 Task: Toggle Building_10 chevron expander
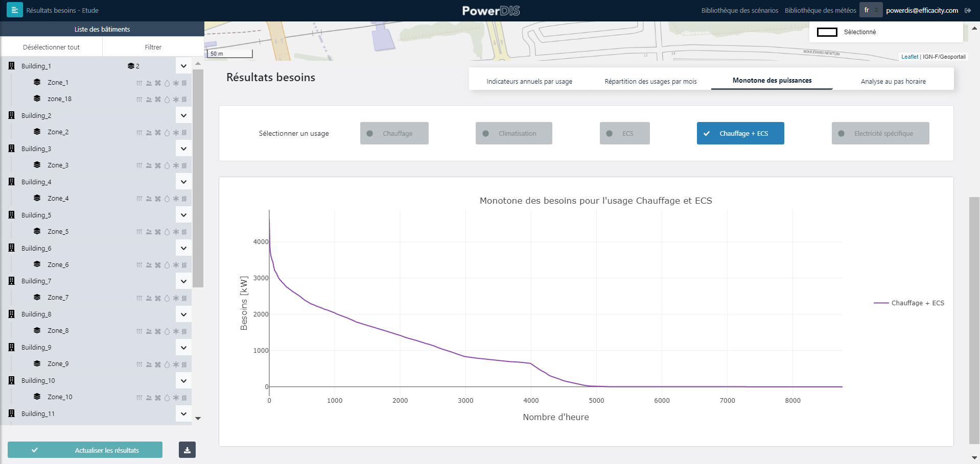[183, 380]
